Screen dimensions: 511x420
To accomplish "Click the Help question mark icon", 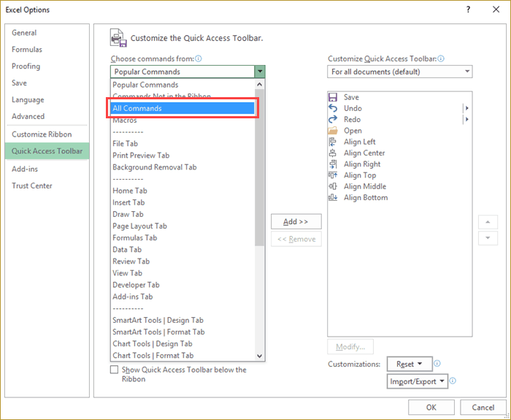I will point(469,9).
